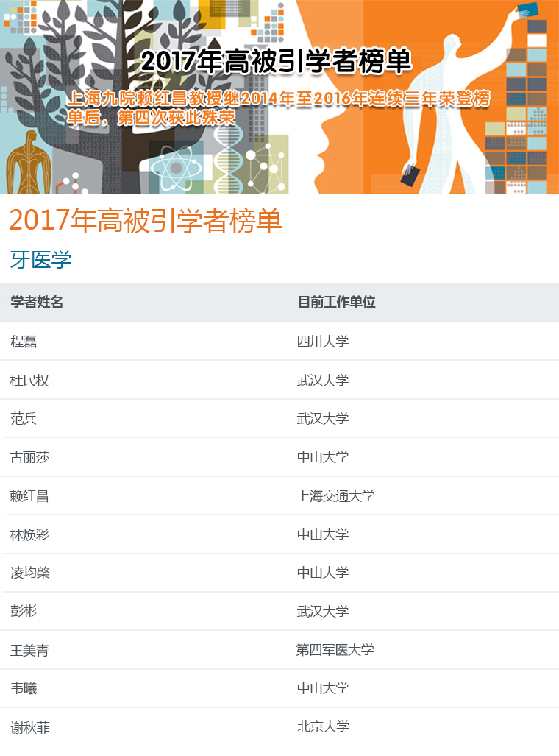Select scholar name 赖红昌

click(30, 495)
